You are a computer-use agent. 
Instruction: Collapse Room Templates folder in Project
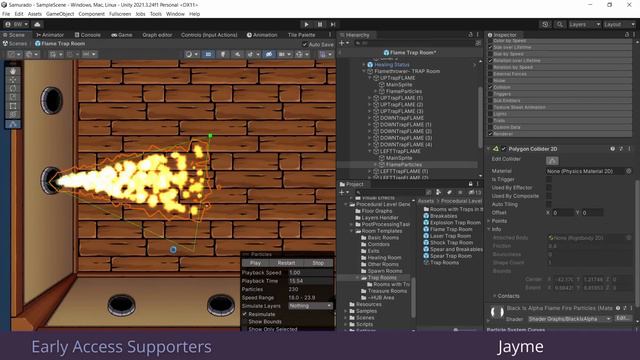tap(352, 231)
